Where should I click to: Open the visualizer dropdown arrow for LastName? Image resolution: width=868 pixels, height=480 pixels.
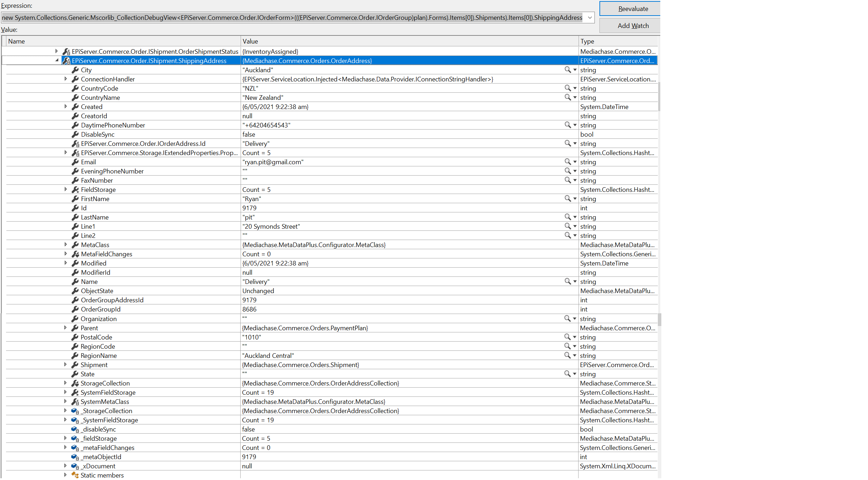(575, 217)
